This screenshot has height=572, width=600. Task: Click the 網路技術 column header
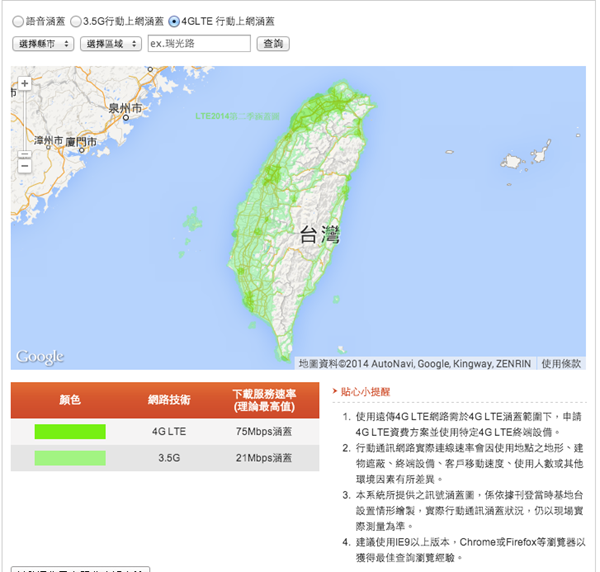(169, 400)
